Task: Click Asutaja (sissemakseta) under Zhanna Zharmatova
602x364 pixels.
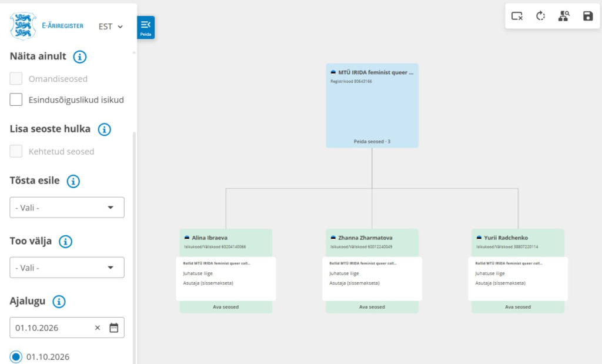Action: pos(354,283)
